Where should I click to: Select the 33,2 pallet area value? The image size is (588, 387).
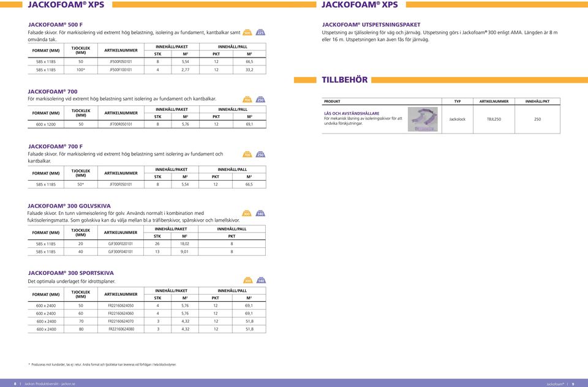tap(249, 70)
